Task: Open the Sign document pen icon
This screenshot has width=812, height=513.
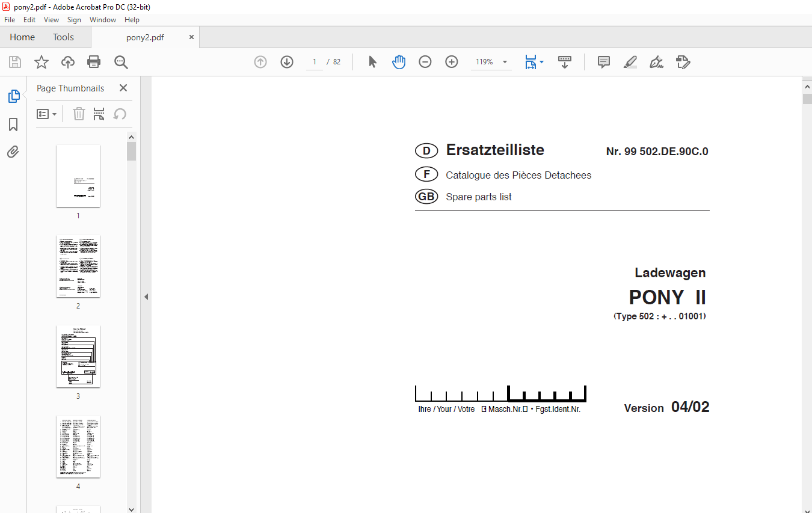Action: click(656, 62)
